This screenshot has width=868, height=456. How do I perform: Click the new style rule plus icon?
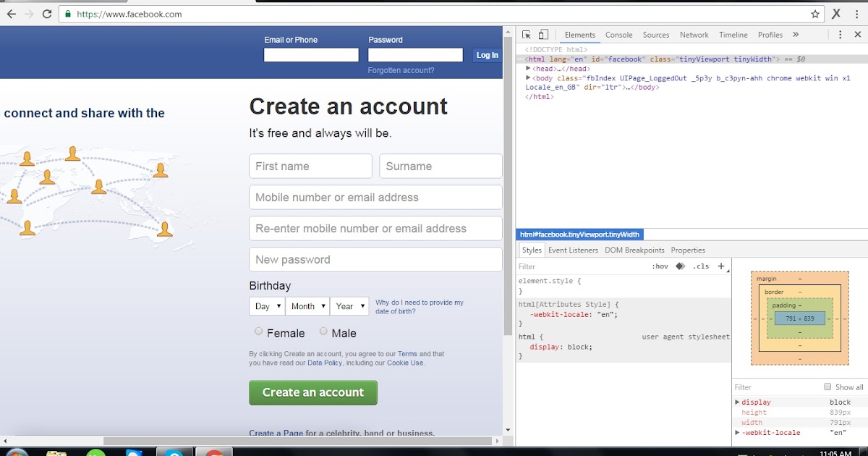(721, 266)
